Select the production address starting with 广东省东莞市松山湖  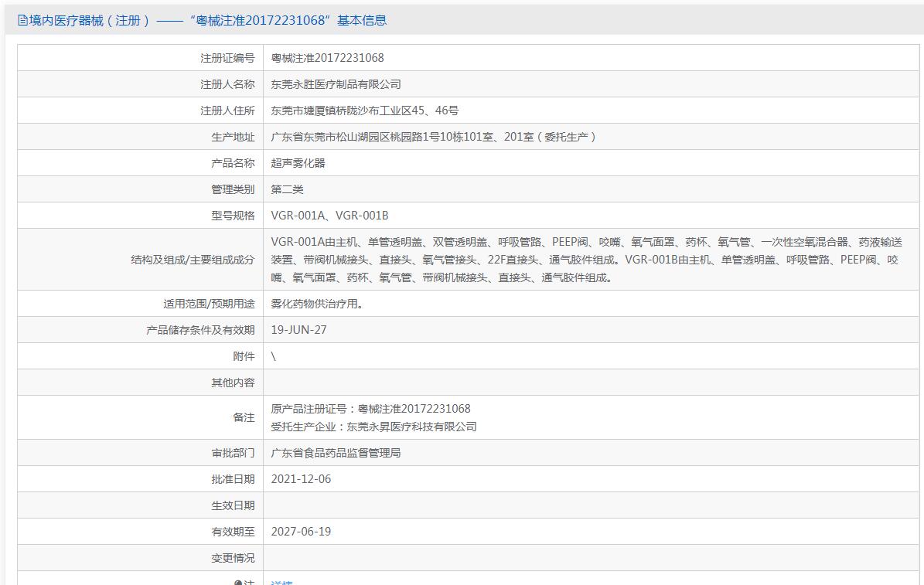[435, 137]
